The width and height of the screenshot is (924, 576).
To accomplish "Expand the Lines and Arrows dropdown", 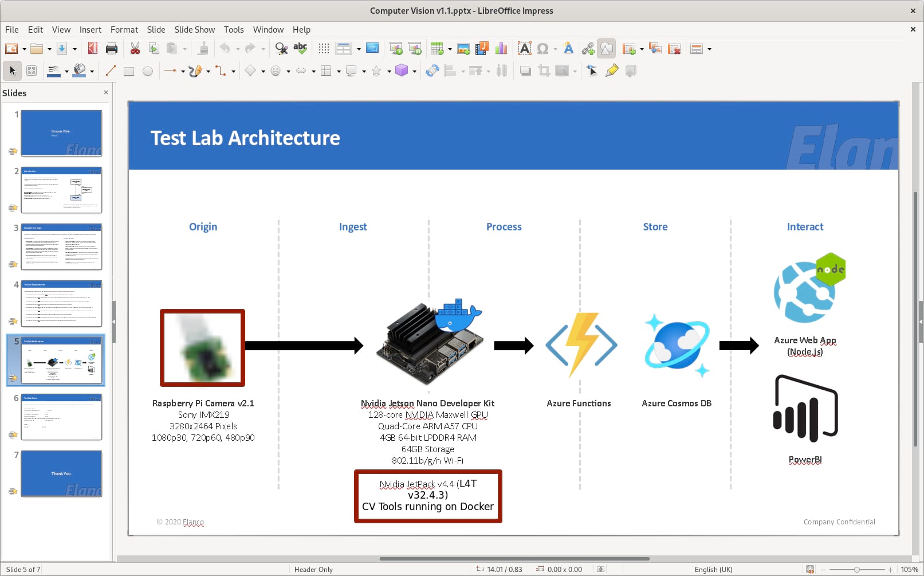I will [183, 71].
